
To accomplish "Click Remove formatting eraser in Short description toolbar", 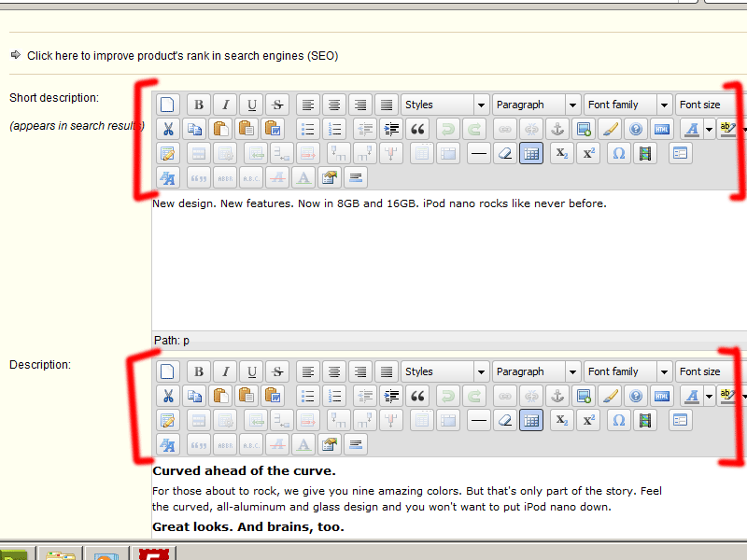I will (x=505, y=153).
